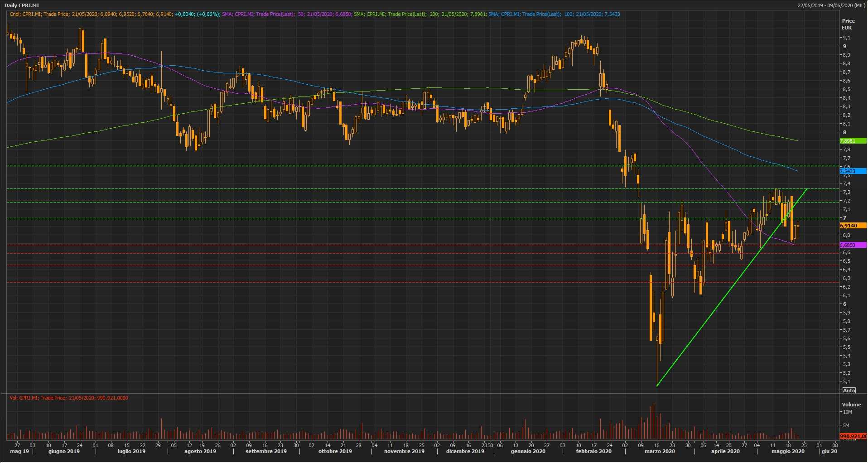Select the purple SMA 50 legend entry
The image size is (868, 463).
coord(287,14)
